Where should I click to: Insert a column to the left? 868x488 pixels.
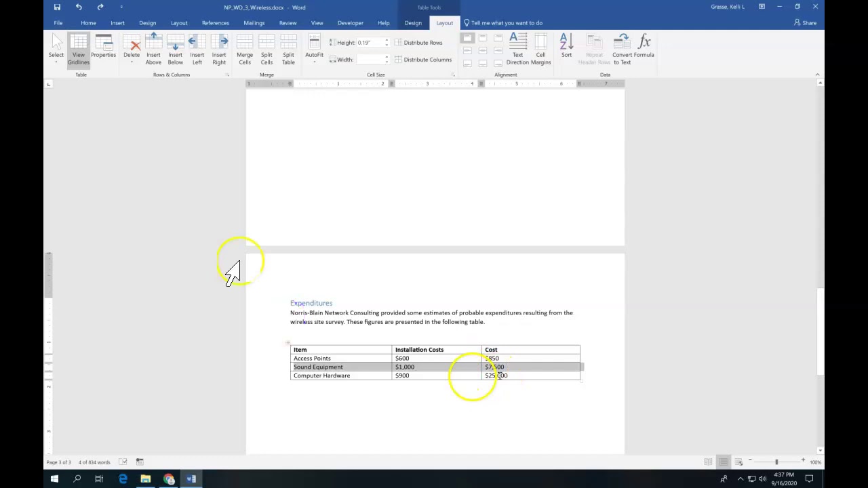tap(197, 50)
